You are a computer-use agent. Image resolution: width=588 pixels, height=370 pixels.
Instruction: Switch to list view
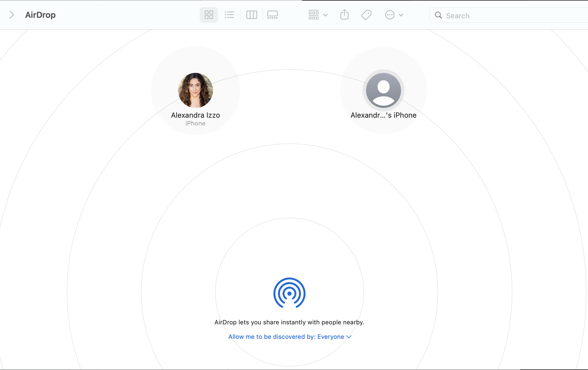point(229,15)
